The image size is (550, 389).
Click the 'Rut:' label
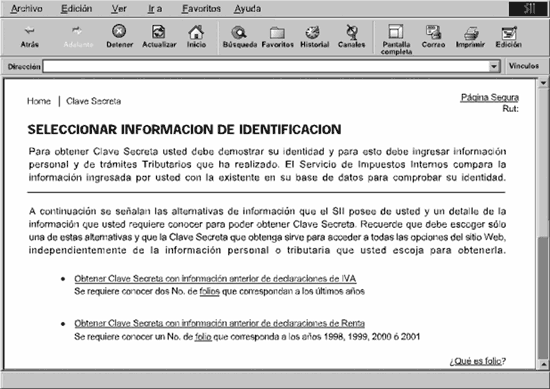coord(510,109)
